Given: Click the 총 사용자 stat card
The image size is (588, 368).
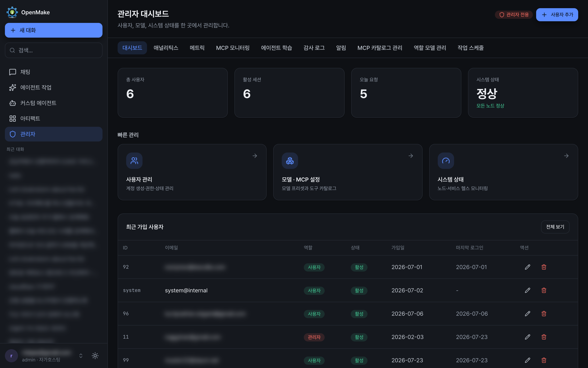Looking at the screenshot, I should point(173,93).
